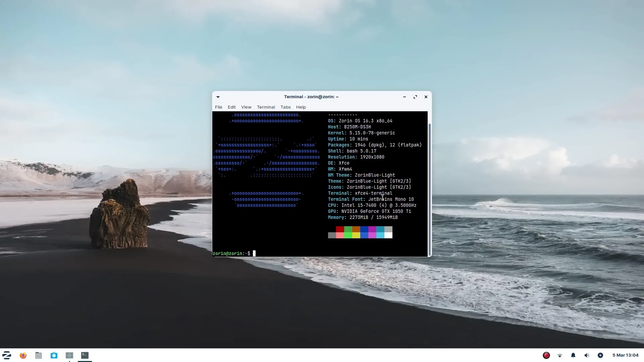
Task: Maximize the Terminal window
Action: pyautogui.click(x=415, y=97)
